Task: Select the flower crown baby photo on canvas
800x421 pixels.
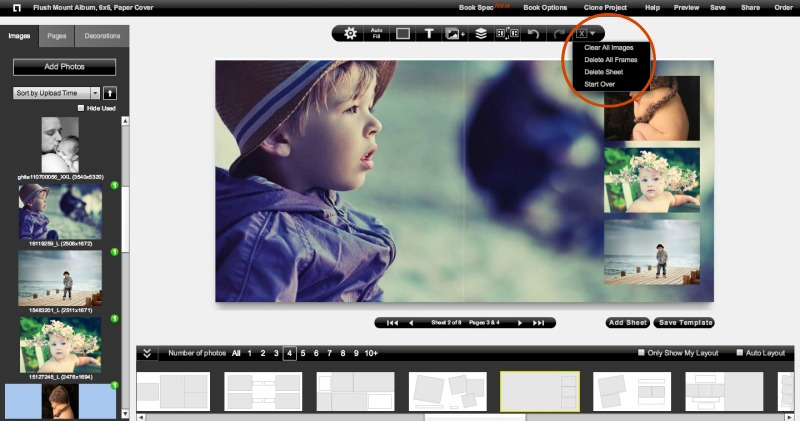Action: tap(652, 180)
